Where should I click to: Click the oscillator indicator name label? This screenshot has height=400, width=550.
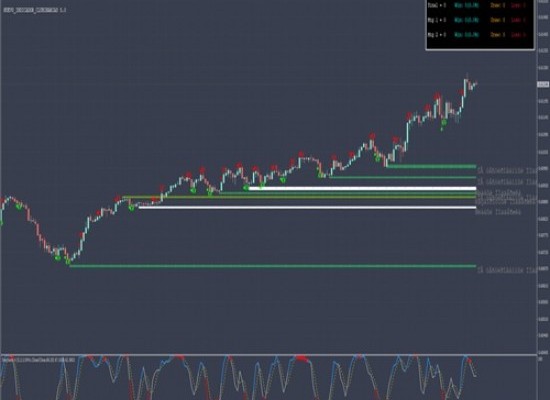click(x=39, y=360)
